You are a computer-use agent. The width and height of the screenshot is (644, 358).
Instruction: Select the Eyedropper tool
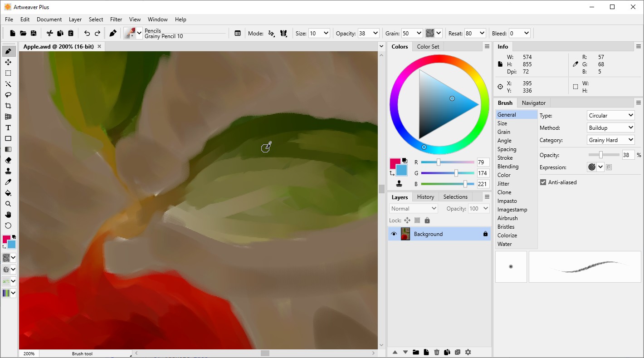tap(8, 182)
